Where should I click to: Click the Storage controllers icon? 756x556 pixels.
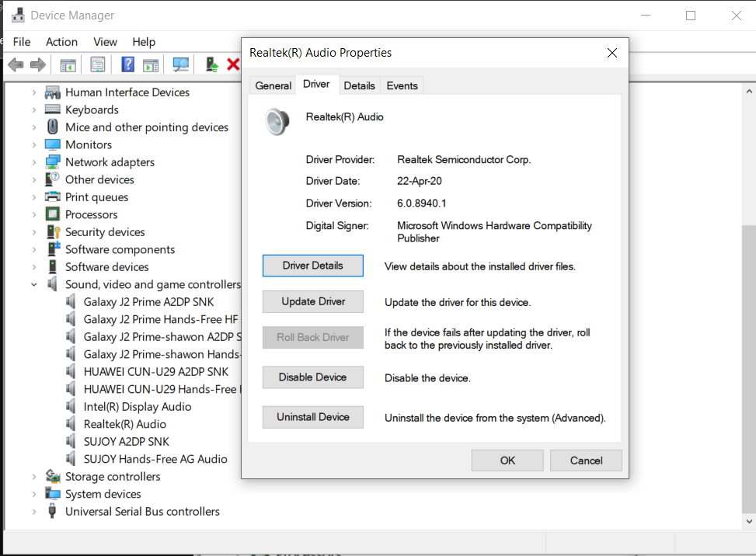53,476
